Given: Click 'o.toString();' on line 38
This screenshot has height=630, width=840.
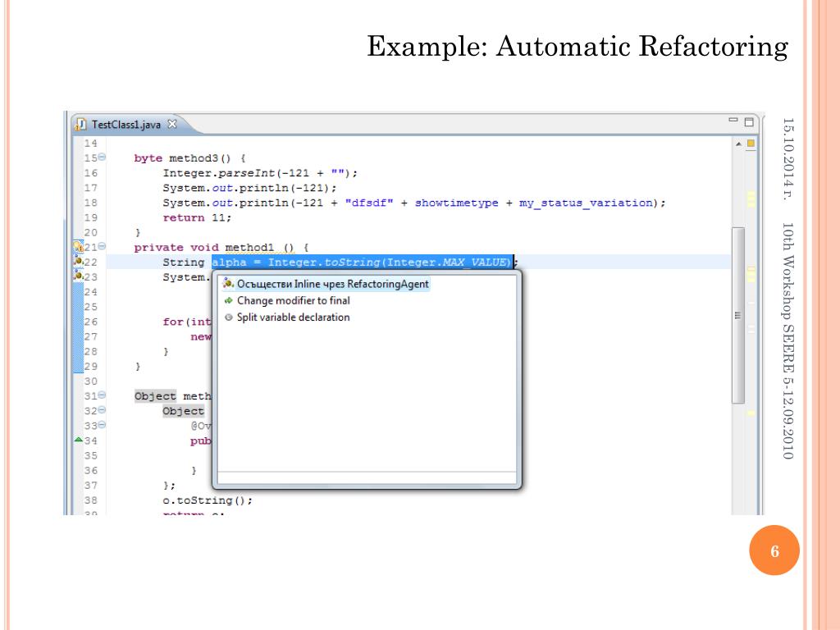Looking at the screenshot, I should (208, 500).
